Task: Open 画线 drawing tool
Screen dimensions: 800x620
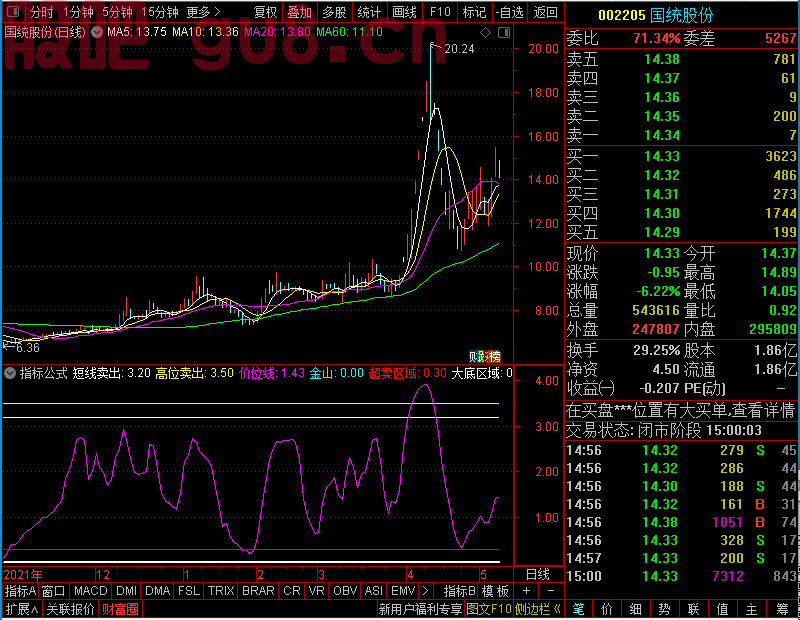Action: (x=405, y=12)
